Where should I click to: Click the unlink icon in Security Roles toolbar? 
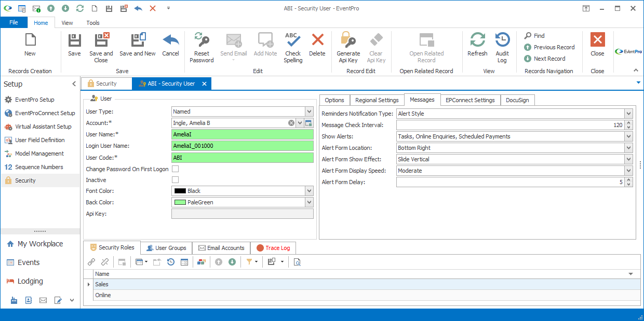(105, 262)
